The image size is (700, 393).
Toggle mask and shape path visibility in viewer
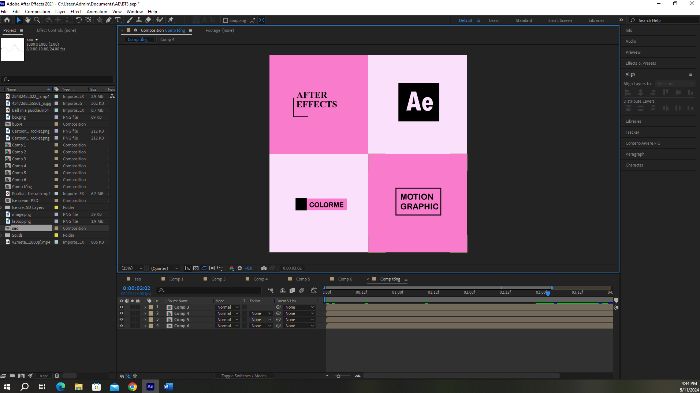click(204, 268)
